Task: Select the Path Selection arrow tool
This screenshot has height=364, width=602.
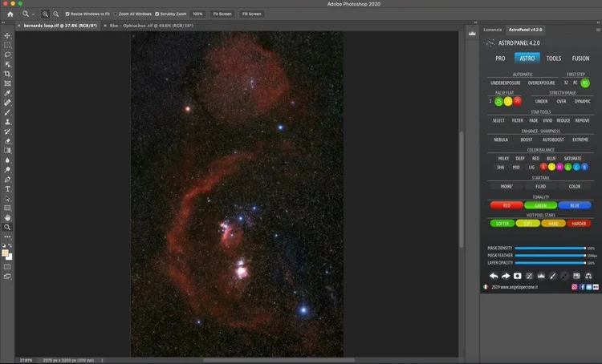Action: click(x=7, y=199)
